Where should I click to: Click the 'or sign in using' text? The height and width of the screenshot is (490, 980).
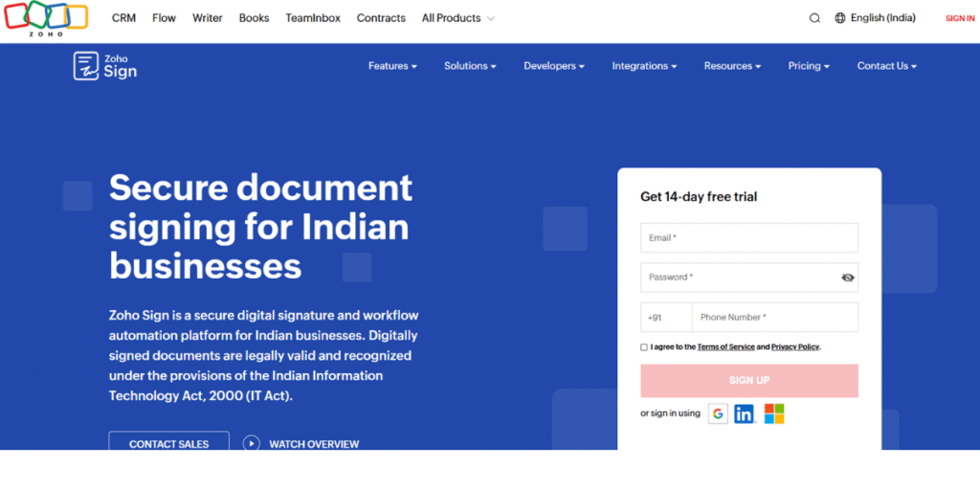pos(670,413)
